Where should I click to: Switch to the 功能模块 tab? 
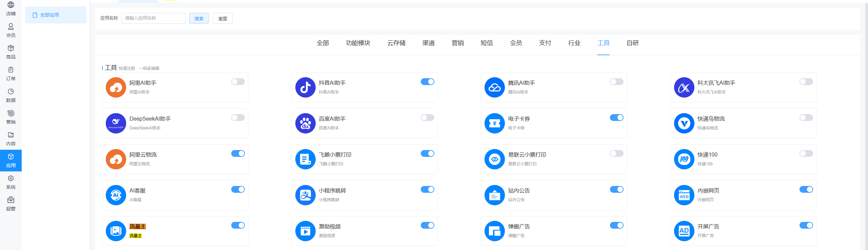click(x=358, y=43)
